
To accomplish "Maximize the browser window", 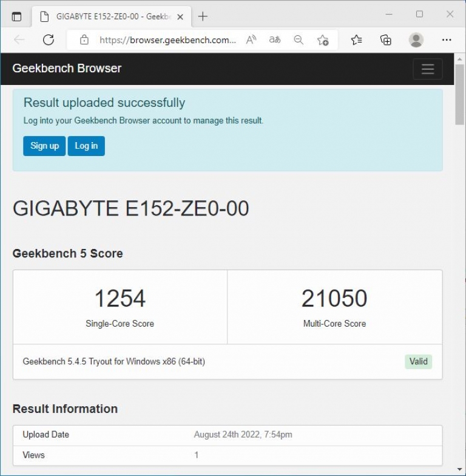I will (419, 14).
